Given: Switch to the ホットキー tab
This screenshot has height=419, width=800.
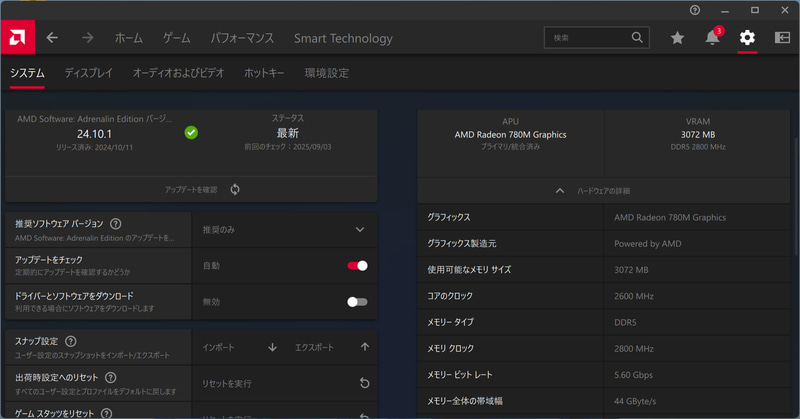Looking at the screenshot, I should click(x=264, y=73).
